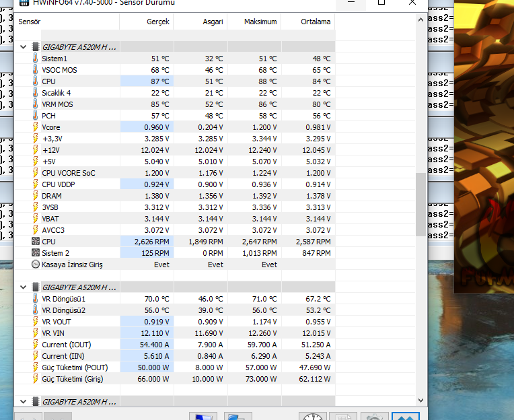Click the chip icon of first GIGABYTE group
The width and height of the screenshot is (514, 420).
pos(36,47)
